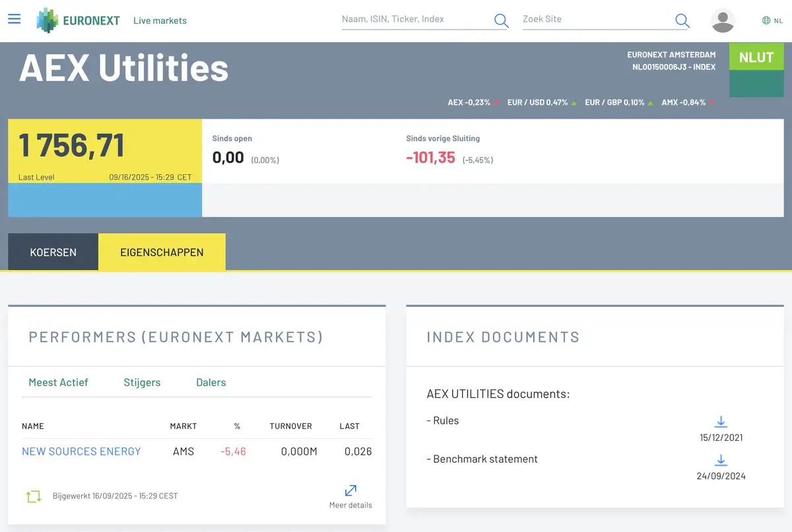This screenshot has width=792, height=532.
Task: Click the Sinds open 0,00 value
Action: (x=228, y=158)
